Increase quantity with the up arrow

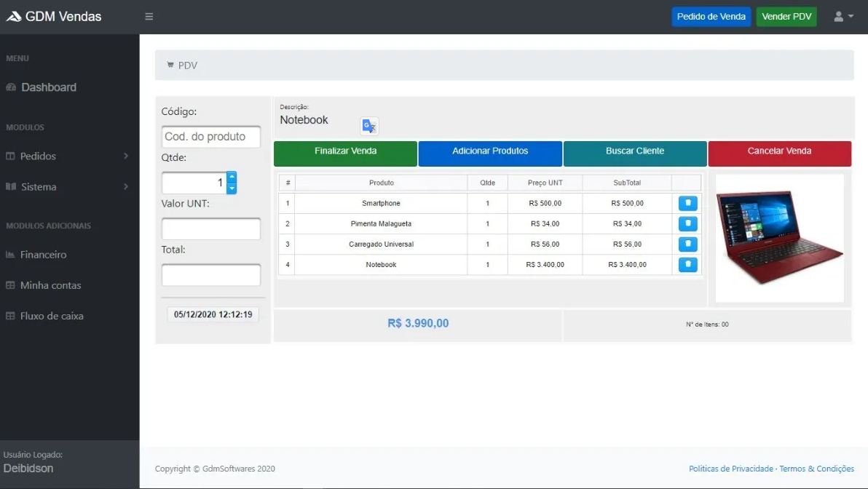(x=232, y=177)
